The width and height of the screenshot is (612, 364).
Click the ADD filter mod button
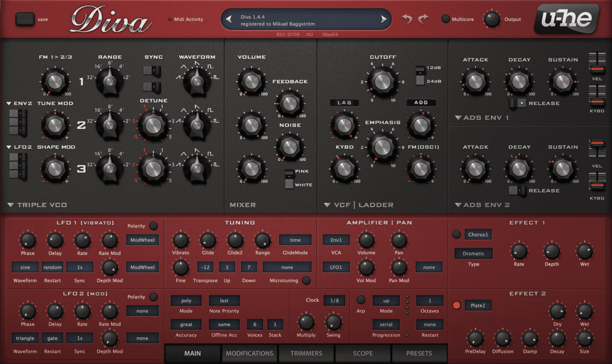[421, 103]
